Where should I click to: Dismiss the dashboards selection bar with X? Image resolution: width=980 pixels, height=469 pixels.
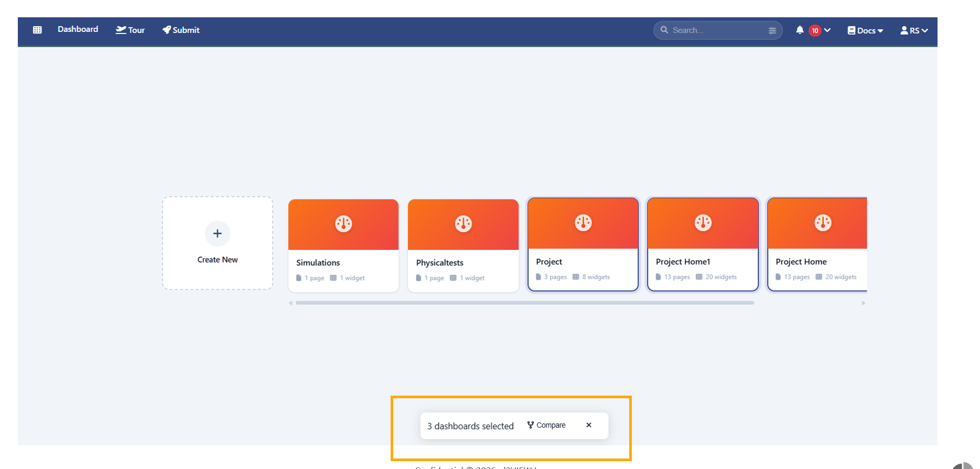[x=589, y=425]
